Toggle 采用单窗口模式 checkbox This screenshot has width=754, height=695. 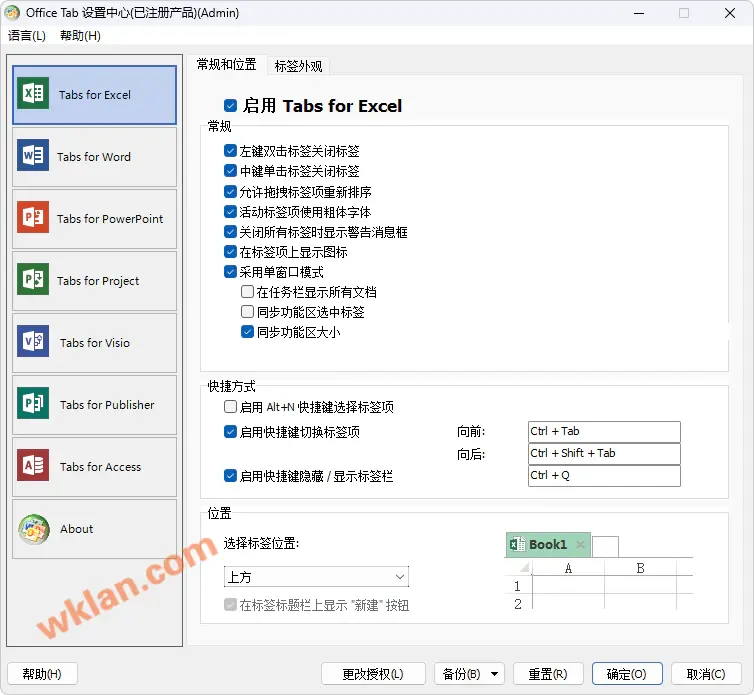click(230, 272)
